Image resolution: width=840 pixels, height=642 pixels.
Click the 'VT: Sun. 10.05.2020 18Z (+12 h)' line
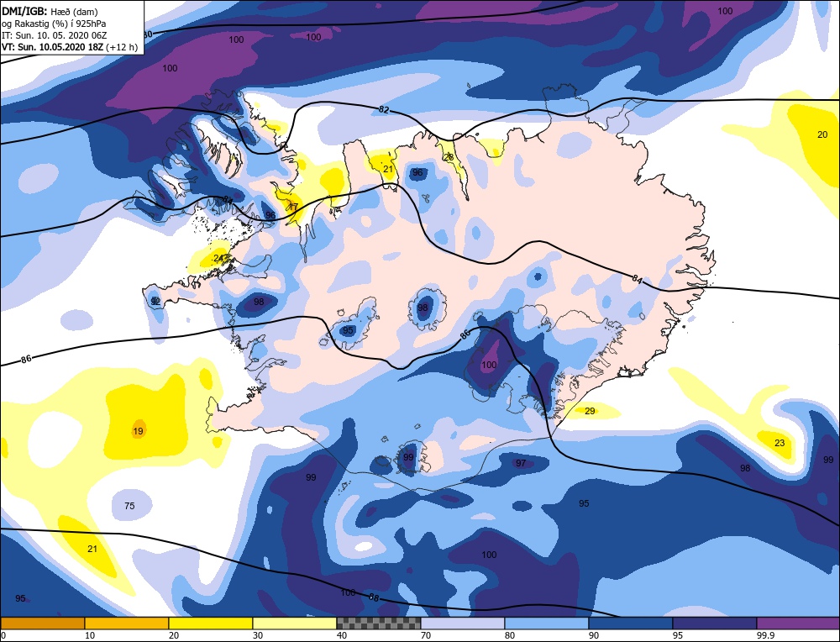click(x=70, y=47)
